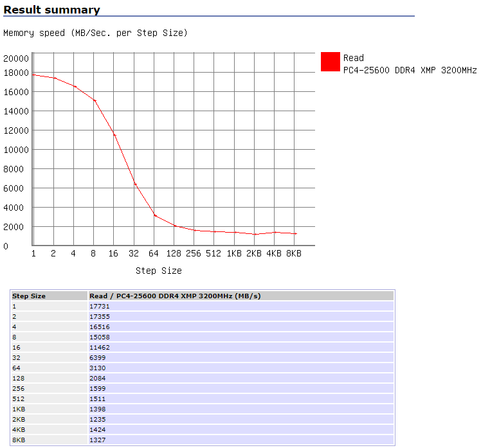Select the 3130 value in the table

tap(98, 368)
